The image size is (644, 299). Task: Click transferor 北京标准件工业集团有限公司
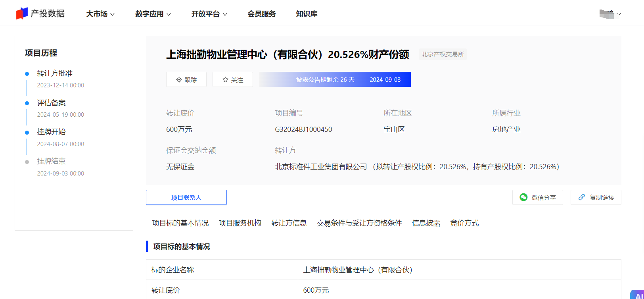click(321, 167)
